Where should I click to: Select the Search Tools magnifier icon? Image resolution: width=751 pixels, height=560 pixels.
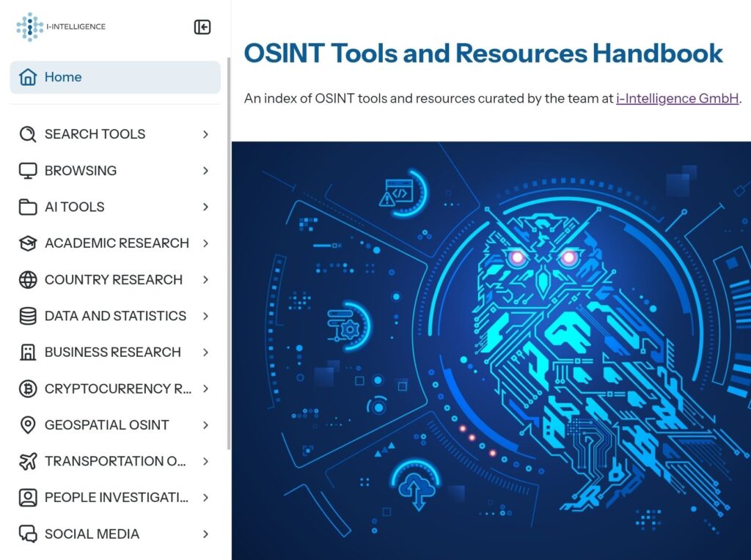coord(27,134)
